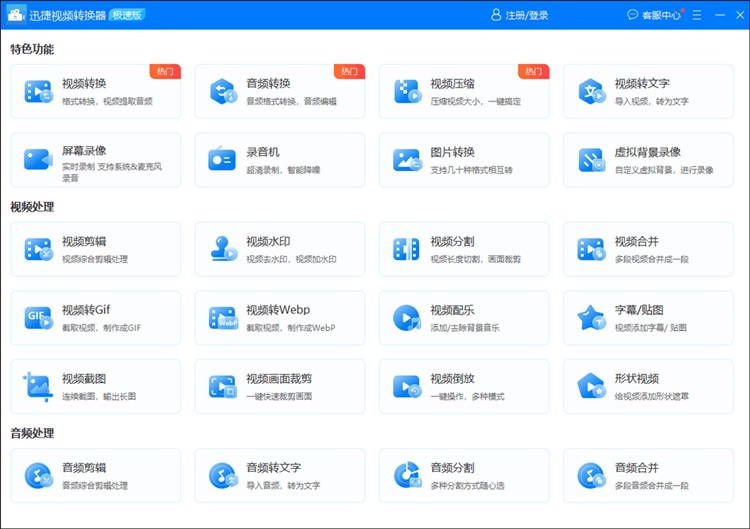The width and height of the screenshot is (750, 529).
Task: Open the 录音机 audio recorder
Action: coord(279,159)
